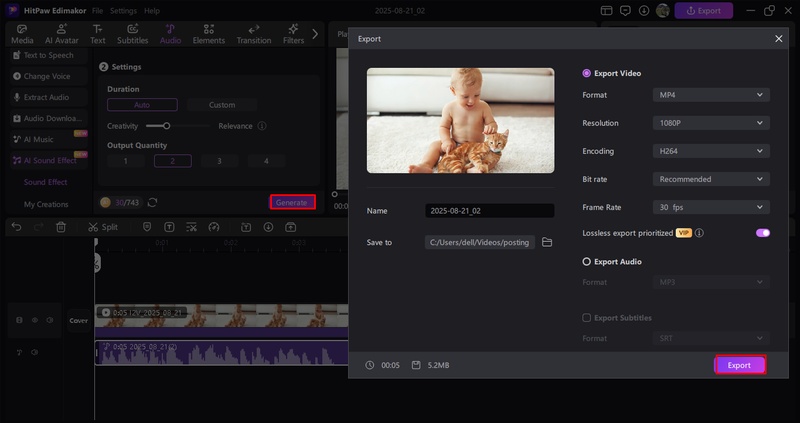The width and height of the screenshot is (800, 423).
Task: Adjust the Creativity–Relevance slider handle
Action: [x=166, y=126]
